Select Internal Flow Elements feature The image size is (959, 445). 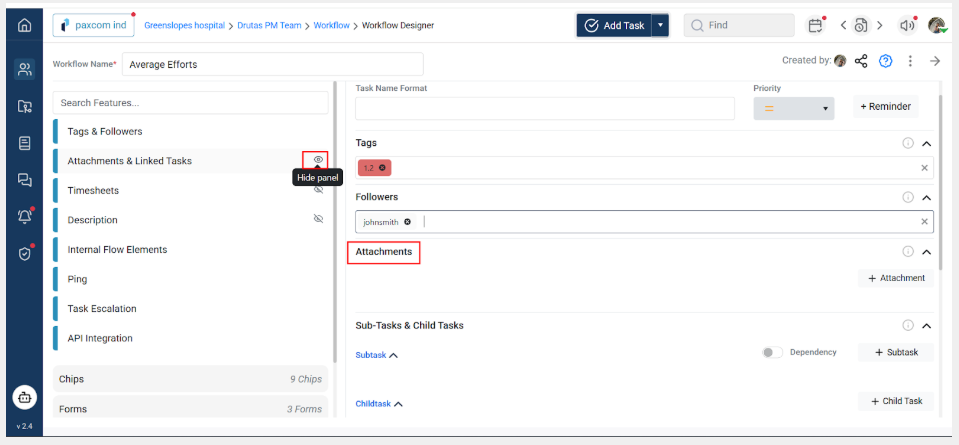pos(117,249)
